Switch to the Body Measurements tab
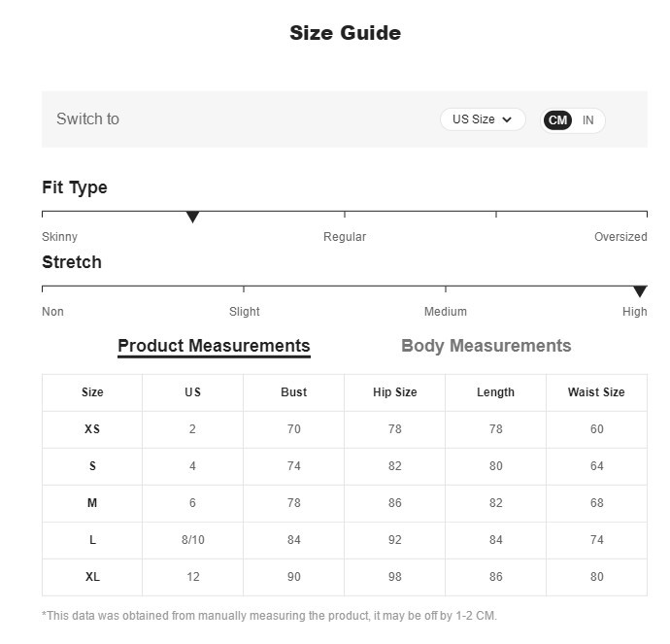Image resolution: width=670 pixels, height=644 pixels. (486, 346)
